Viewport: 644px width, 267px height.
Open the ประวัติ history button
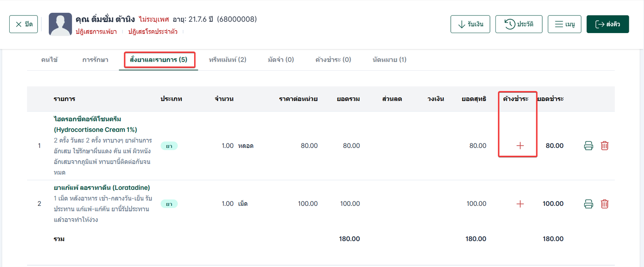[x=519, y=24]
